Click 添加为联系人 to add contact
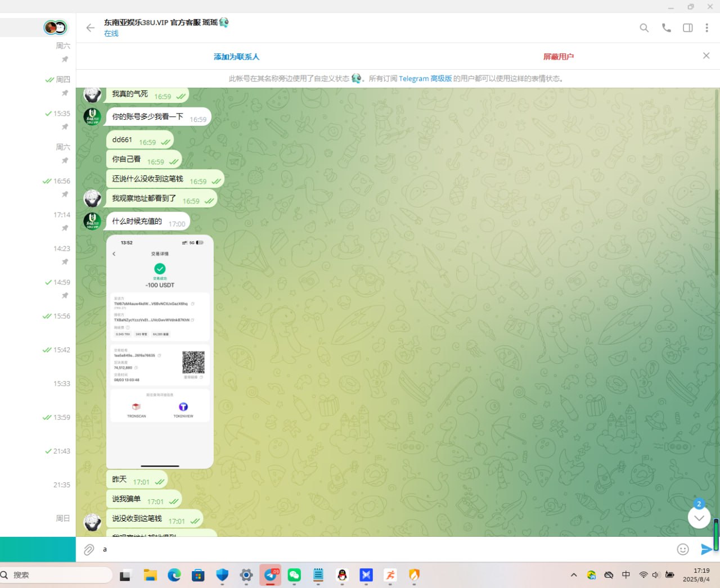Image resolution: width=720 pixels, height=588 pixels. click(236, 57)
